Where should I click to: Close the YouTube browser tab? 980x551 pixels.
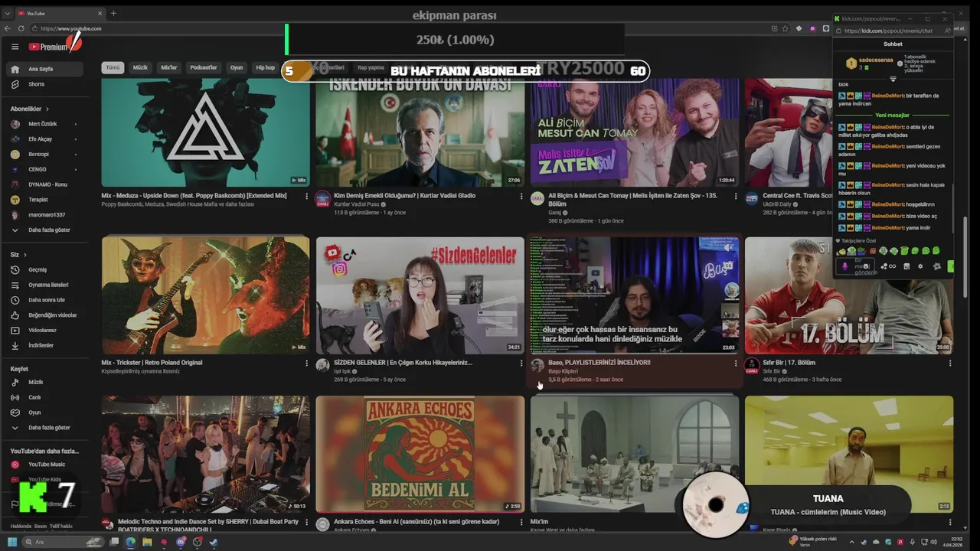[100, 13]
